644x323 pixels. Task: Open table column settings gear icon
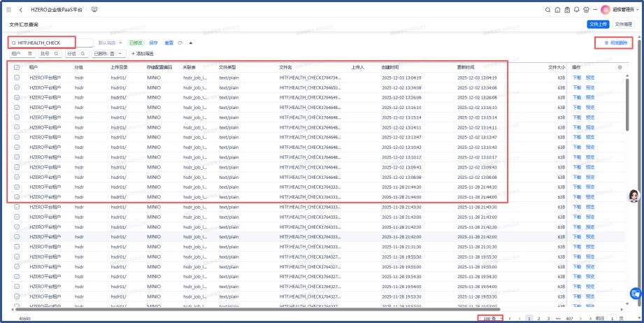tap(620, 67)
